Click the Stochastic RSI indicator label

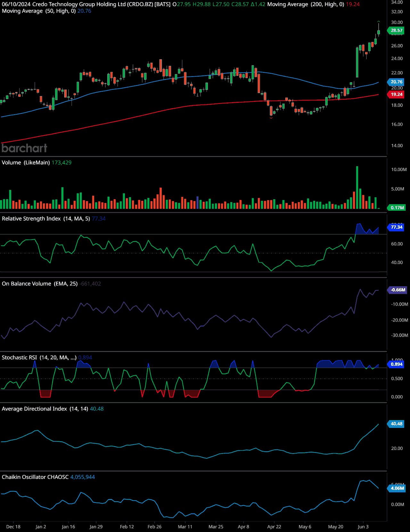point(39,357)
